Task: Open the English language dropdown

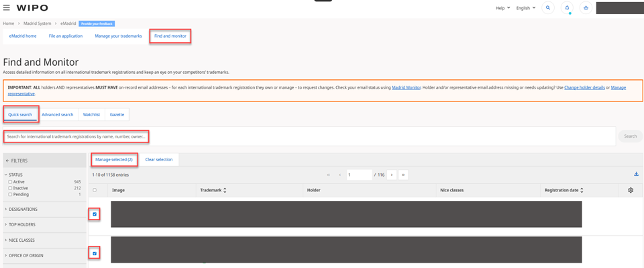Action: 526,8
